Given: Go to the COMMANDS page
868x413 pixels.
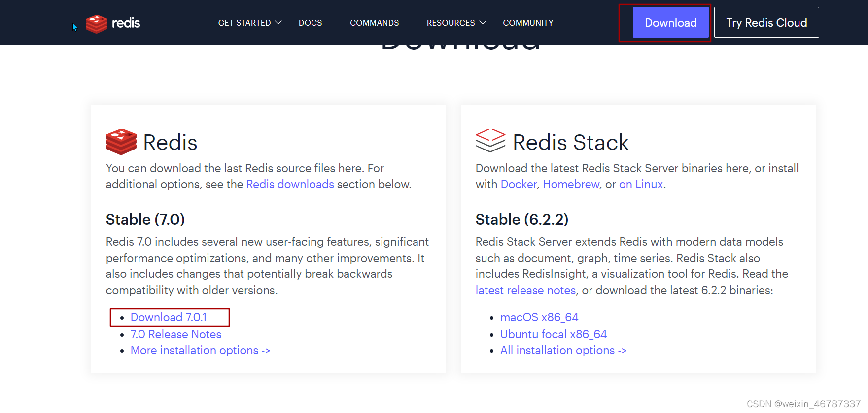Looking at the screenshot, I should point(375,23).
